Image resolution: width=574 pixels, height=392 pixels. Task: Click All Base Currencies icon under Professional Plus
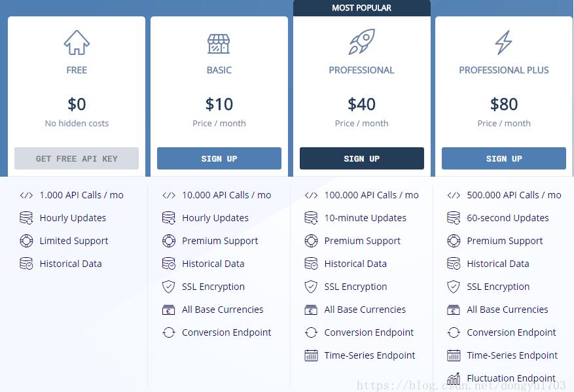pos(454,310)
